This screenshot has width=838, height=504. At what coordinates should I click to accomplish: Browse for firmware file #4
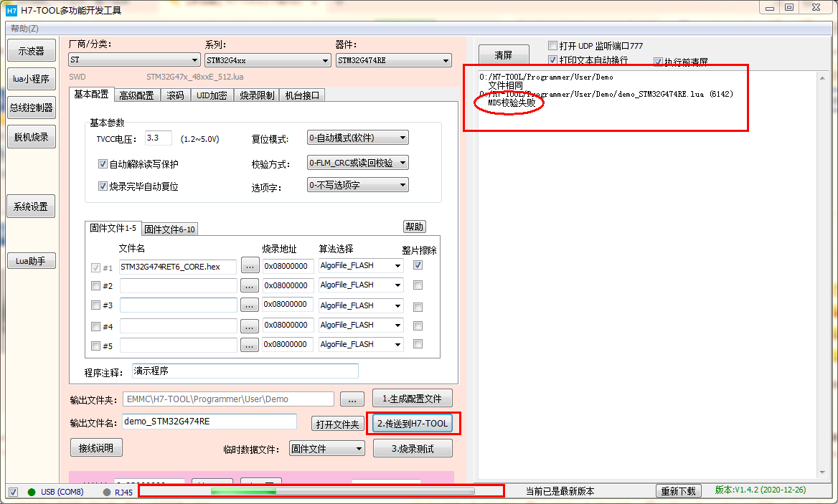pos(250,325)
